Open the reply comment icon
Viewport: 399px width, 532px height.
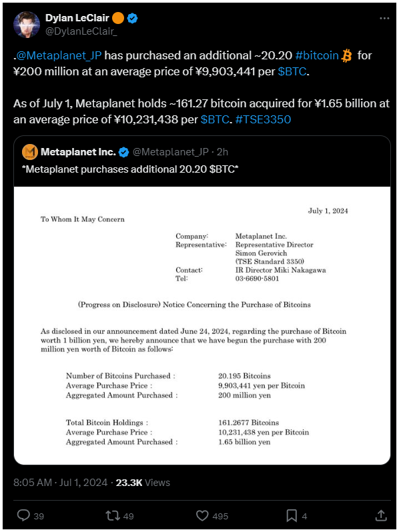tap(23, 515)
